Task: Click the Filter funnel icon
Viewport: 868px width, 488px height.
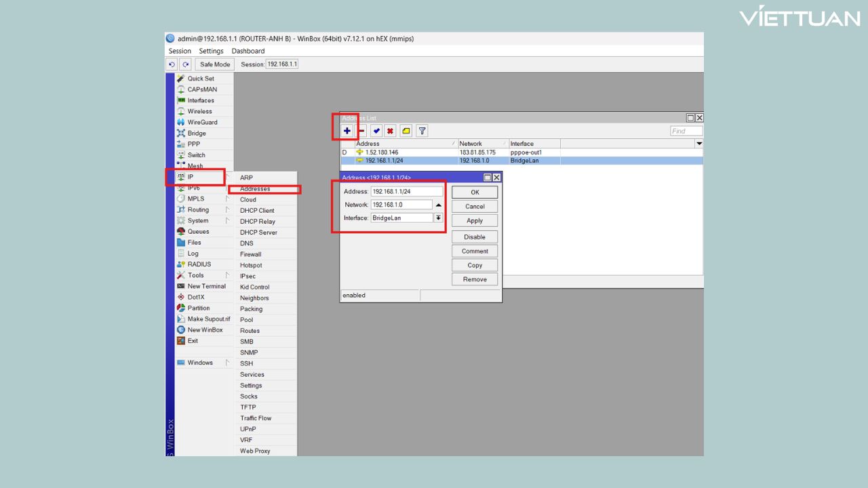Action: [x=422, y=131]
